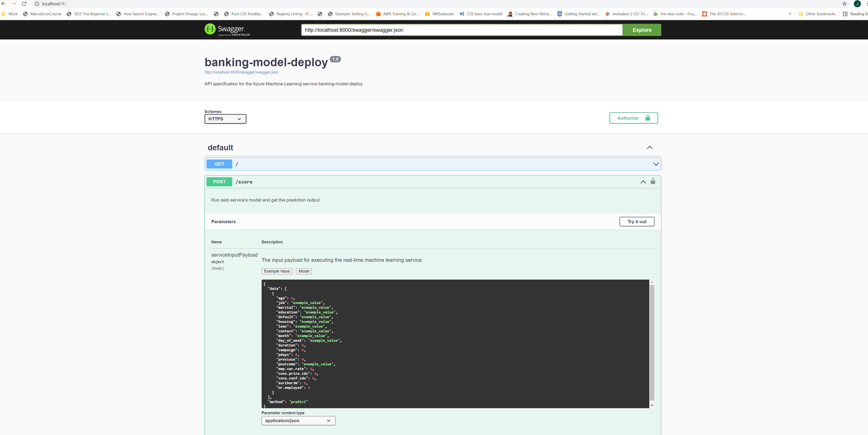Collapse the default section
868x435 pixels.
(649, 147)
